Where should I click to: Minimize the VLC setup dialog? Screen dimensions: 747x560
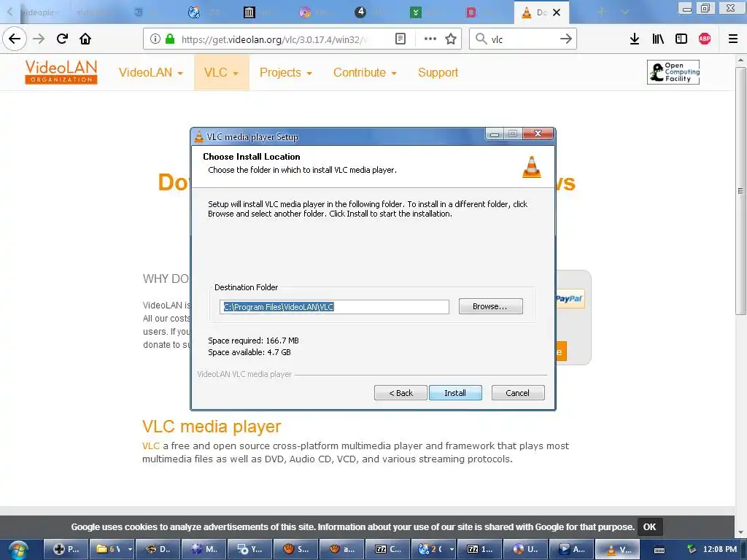coord(495,134)
